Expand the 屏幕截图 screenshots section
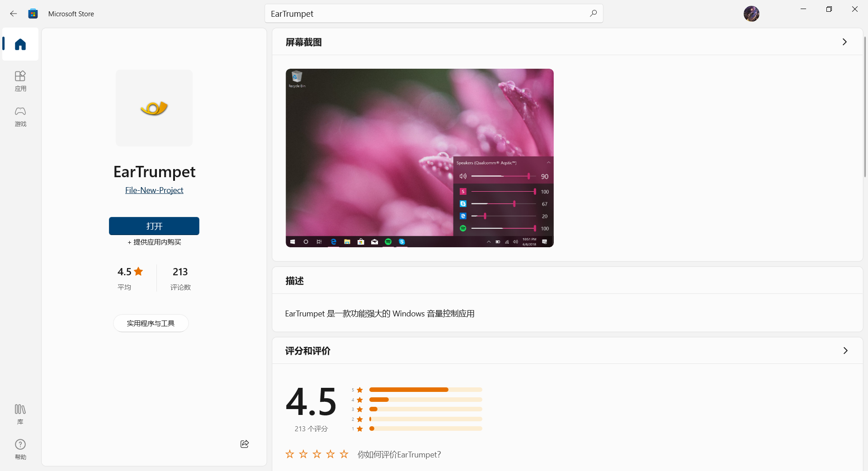 tap(844, 42)
